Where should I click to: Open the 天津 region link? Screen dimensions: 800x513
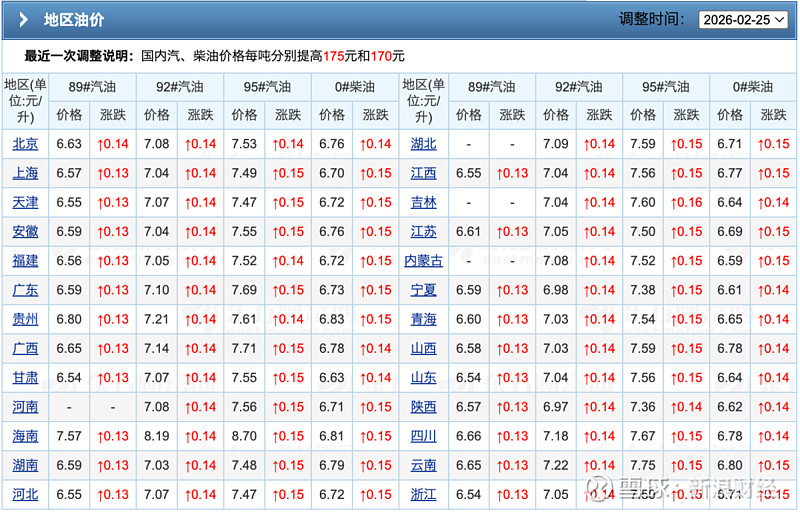click(x=25, y=202)
